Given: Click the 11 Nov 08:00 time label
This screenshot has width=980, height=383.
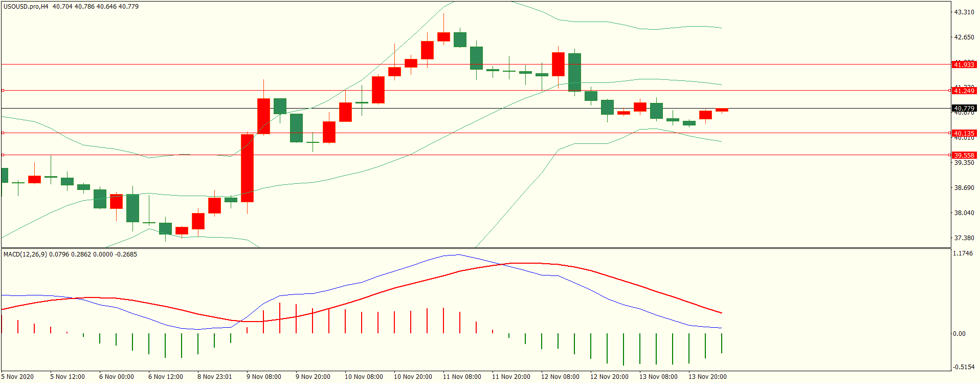Looking at the screenshot, I should pos(462,377).
